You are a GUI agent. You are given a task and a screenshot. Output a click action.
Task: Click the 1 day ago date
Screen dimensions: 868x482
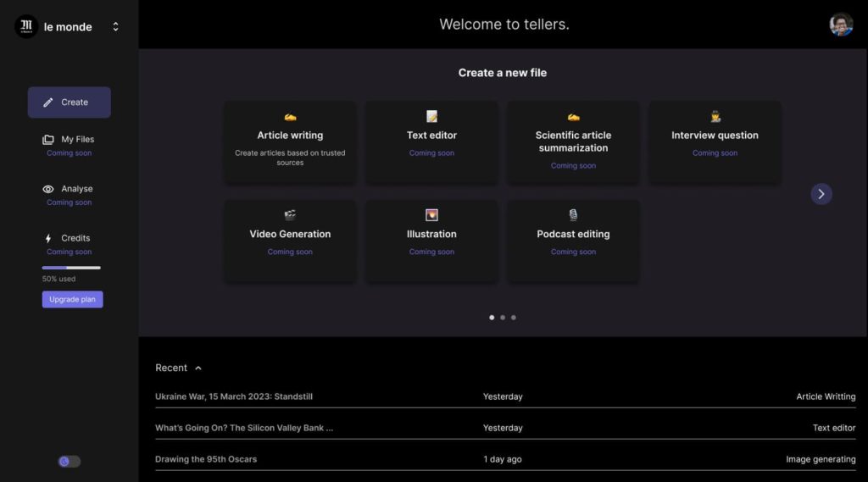coord(503,459)
